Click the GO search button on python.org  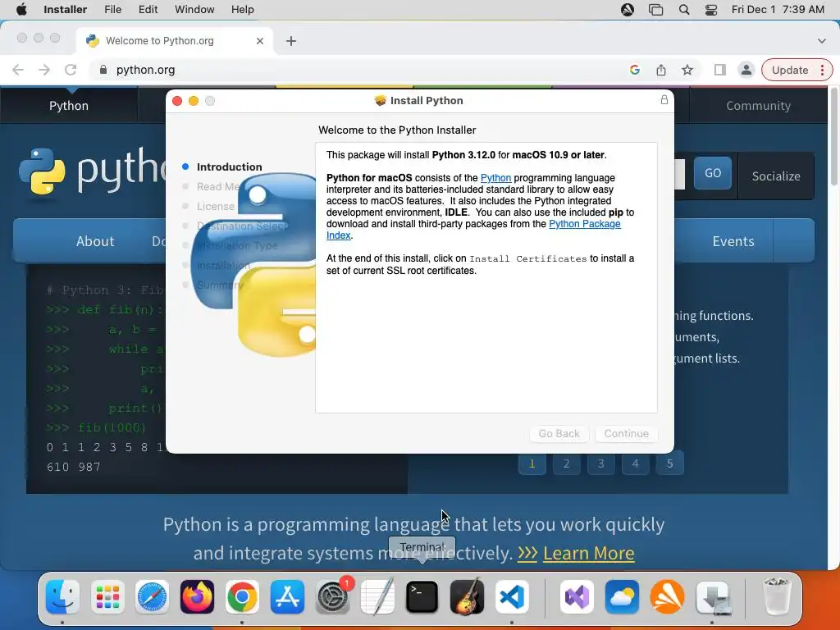pos(713,173)
